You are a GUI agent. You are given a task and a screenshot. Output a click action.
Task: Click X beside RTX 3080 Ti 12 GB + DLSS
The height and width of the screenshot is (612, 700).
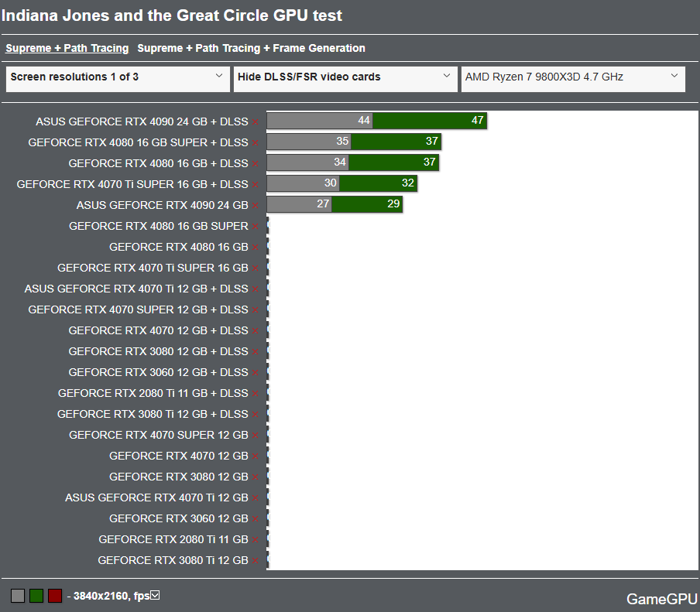[x=256, y=415]
